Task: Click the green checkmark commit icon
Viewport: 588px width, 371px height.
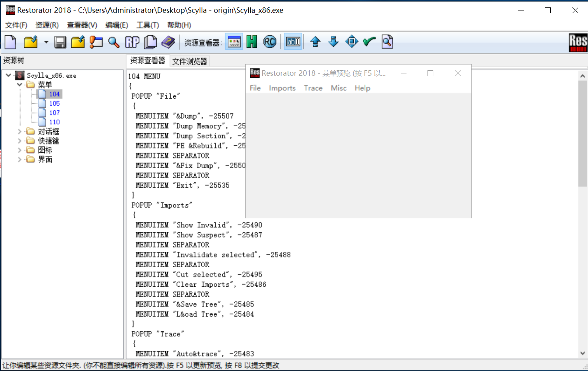Action: pyautogui.click(x=370, y=42)
